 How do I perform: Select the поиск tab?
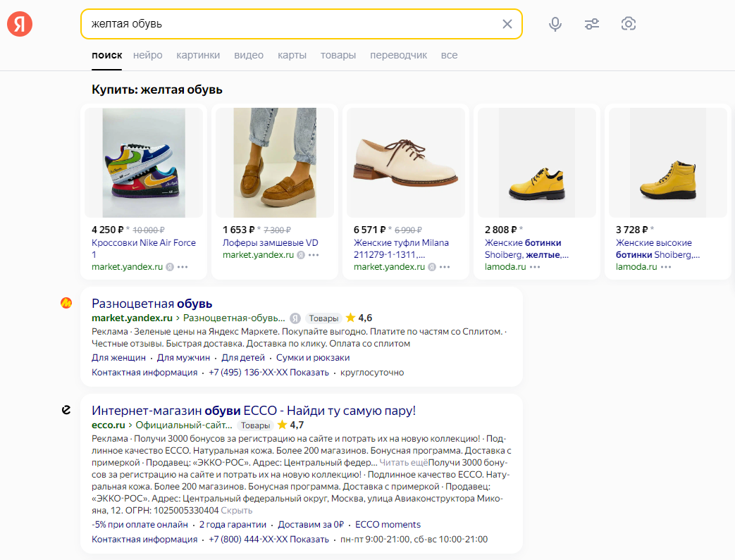click(107, 56)
